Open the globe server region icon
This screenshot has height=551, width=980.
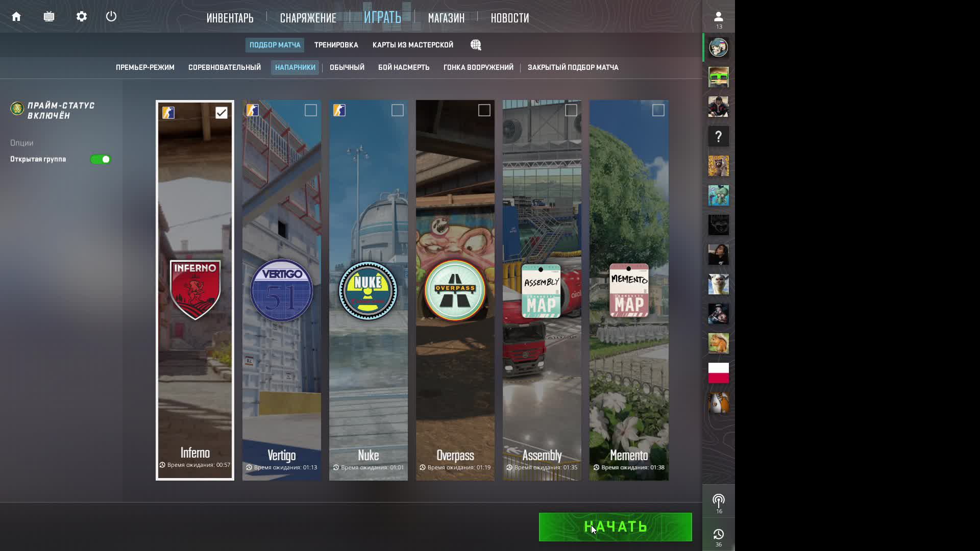[476, 45]
